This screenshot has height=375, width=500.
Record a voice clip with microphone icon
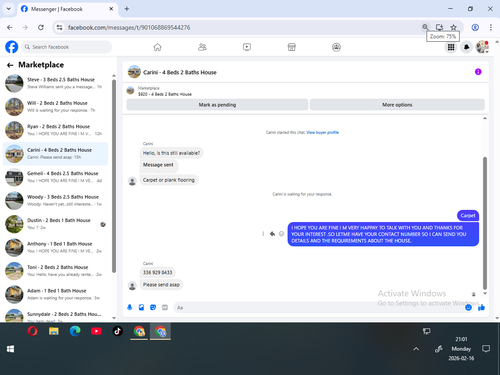click(x=130, y=307)
